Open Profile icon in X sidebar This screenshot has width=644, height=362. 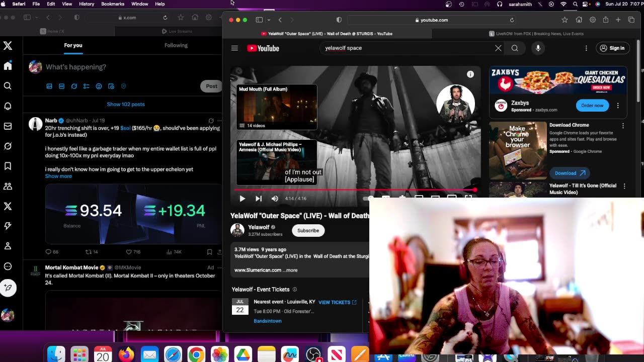pos(8,246)
